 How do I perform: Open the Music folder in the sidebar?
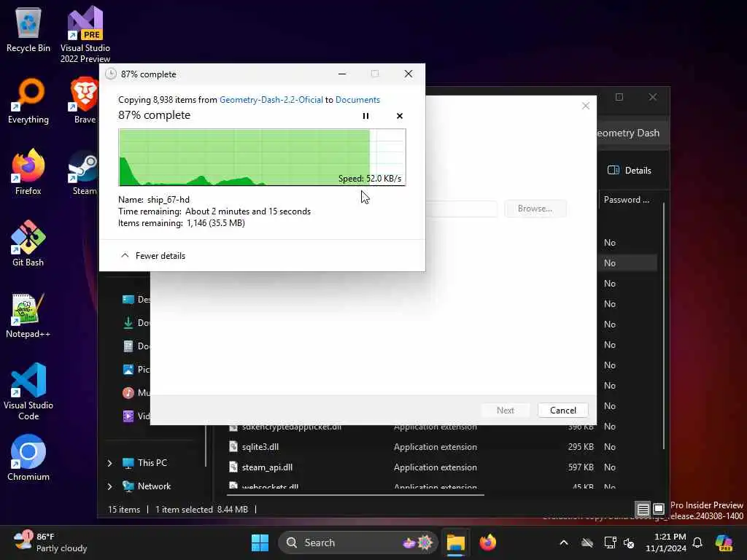[136, 393]
